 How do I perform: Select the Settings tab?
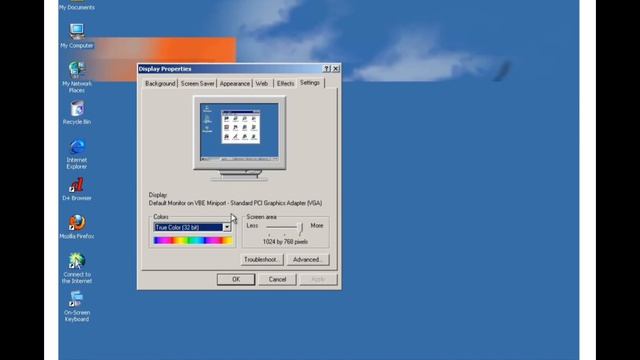tap(310, 82)
